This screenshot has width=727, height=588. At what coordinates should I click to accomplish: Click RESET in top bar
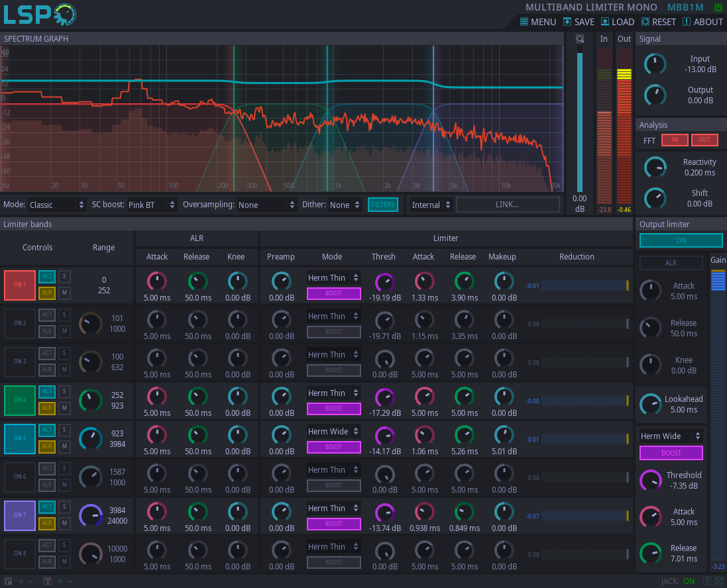pos(658,22)
